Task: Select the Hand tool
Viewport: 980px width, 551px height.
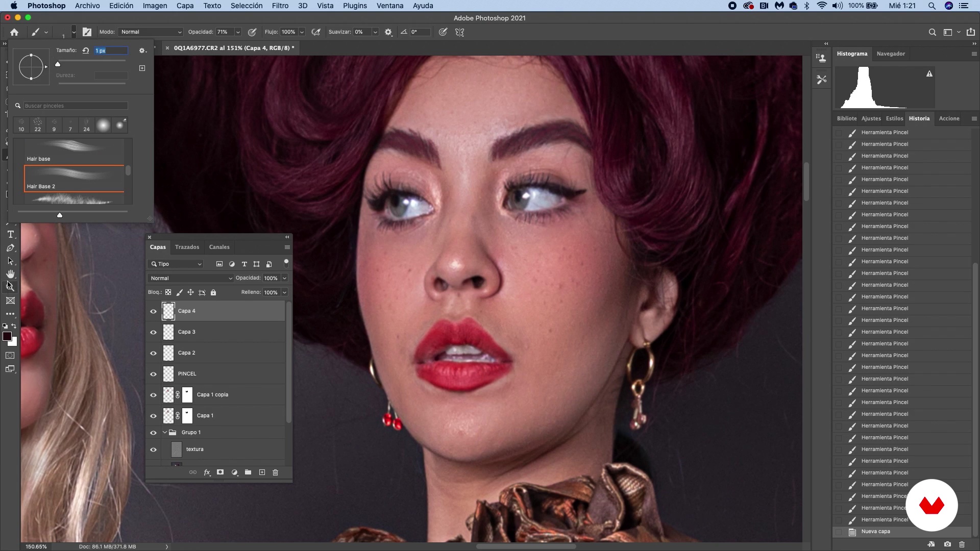Action: (x=10, y=274)
